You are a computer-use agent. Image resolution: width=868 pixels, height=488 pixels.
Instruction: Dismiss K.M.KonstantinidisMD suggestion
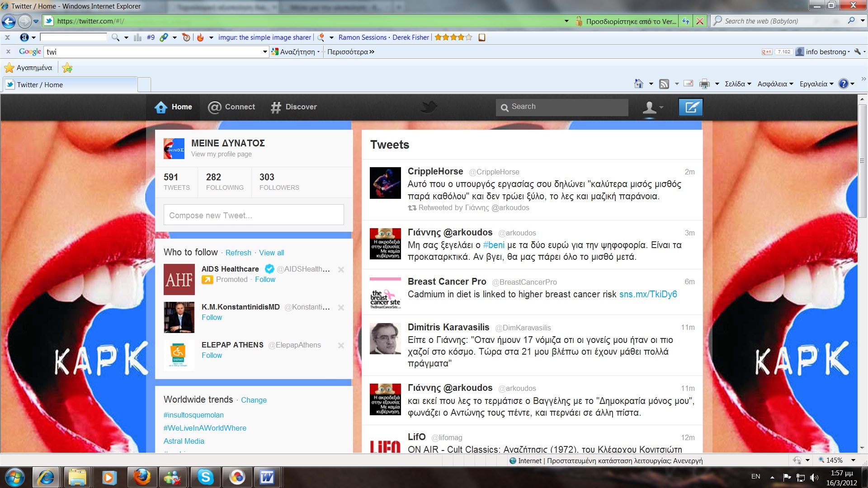(x=341, y=308)
